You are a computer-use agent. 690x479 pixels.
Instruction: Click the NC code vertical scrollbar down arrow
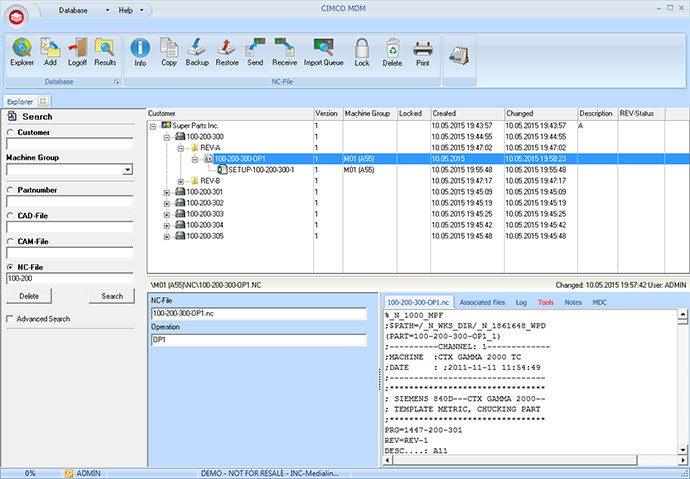(x=683, y=450)
